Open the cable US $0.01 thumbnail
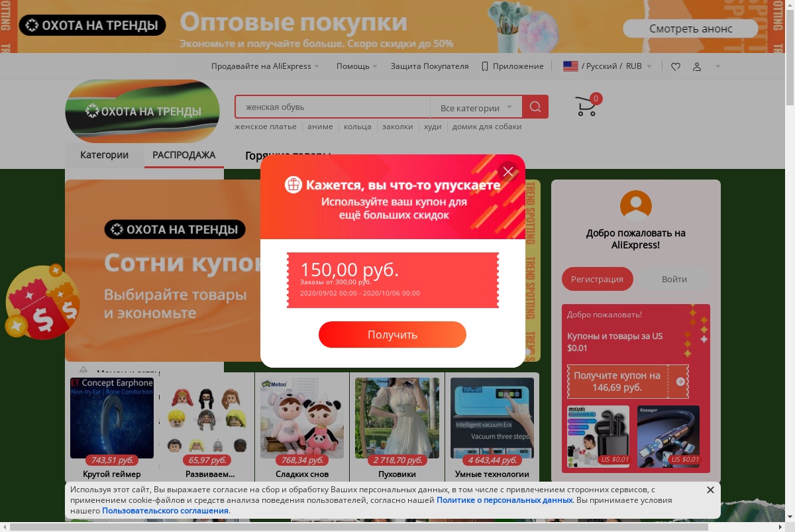795x532 pixels. click(x=668, y=437)
